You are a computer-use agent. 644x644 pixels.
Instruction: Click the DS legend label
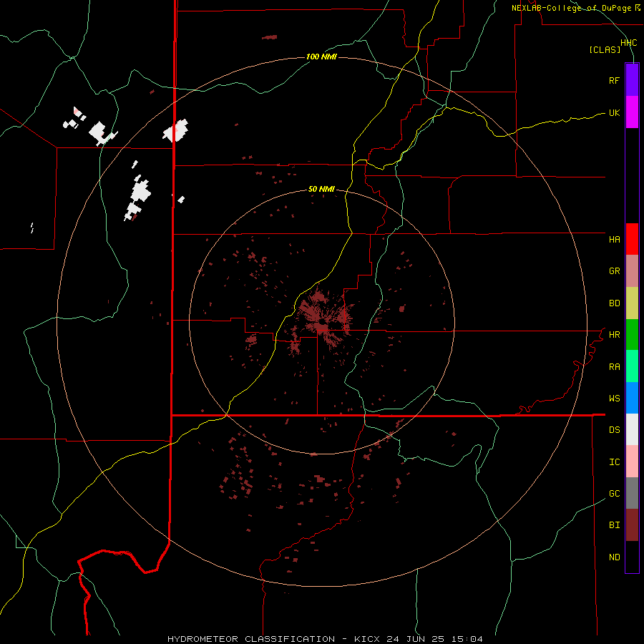coord(614,430)
